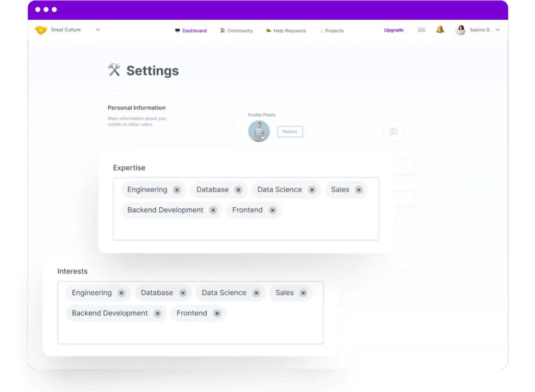Viewport: 535px width, 392px height.
Task: Click the profile photo thumbnail
Action: pyautogui.click(x=259, y=131)
